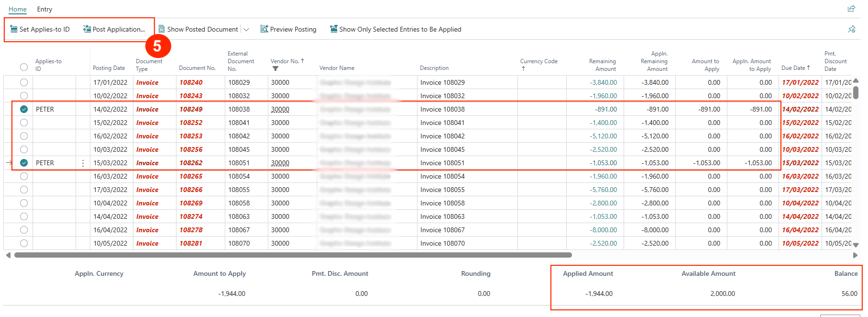Open the Vendor No. column filter icon
Screen dimensions: 868x317
(x=275, y=68)
